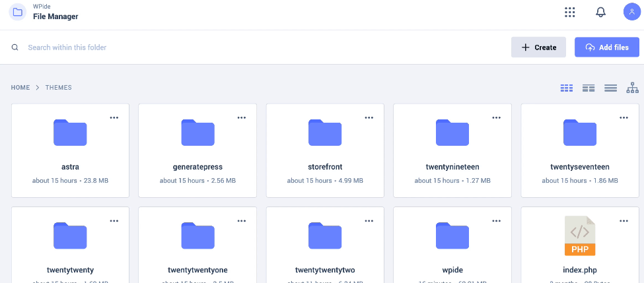Screen dimensions: 644x283
Task: Open more options for storefront
Action: click(369, 117)
